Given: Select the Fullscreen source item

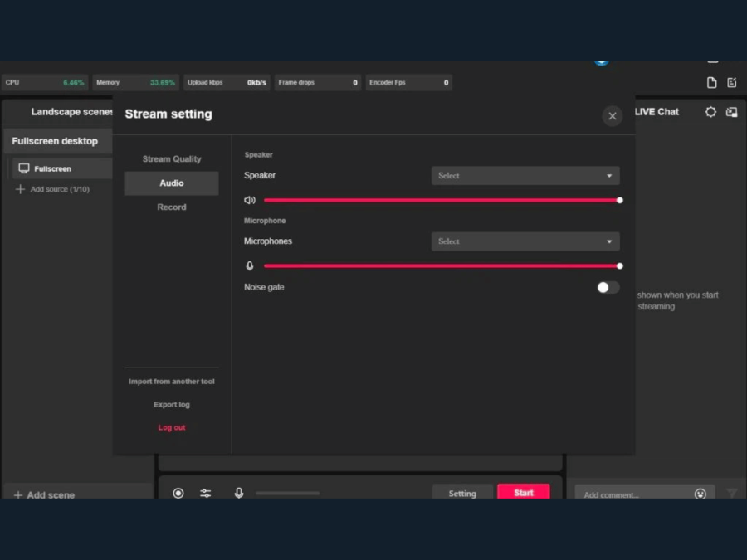Looking at the screenshot, I should coord(62,168).
